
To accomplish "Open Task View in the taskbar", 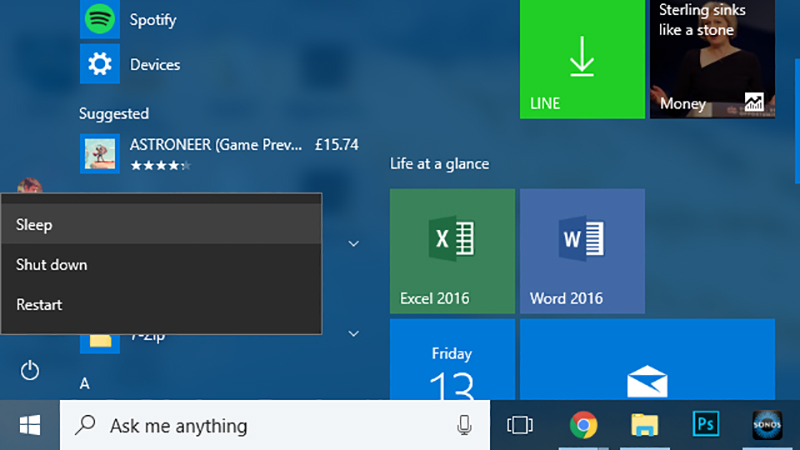I will point(520,425).
